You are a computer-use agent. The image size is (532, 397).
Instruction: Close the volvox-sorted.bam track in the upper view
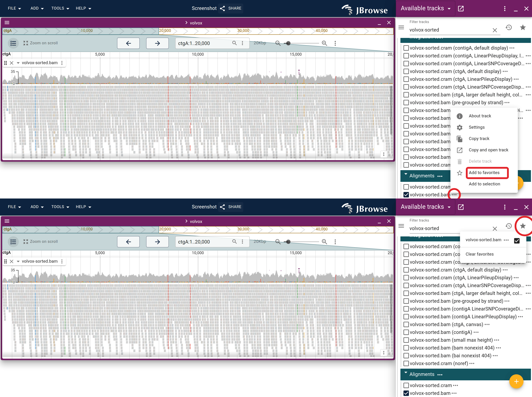coord(12,63)
